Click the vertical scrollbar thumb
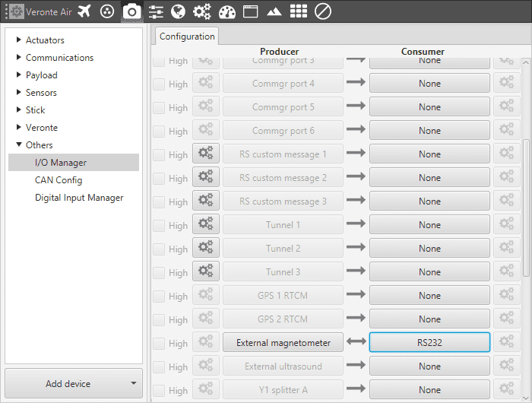 [x=526, y=208]
